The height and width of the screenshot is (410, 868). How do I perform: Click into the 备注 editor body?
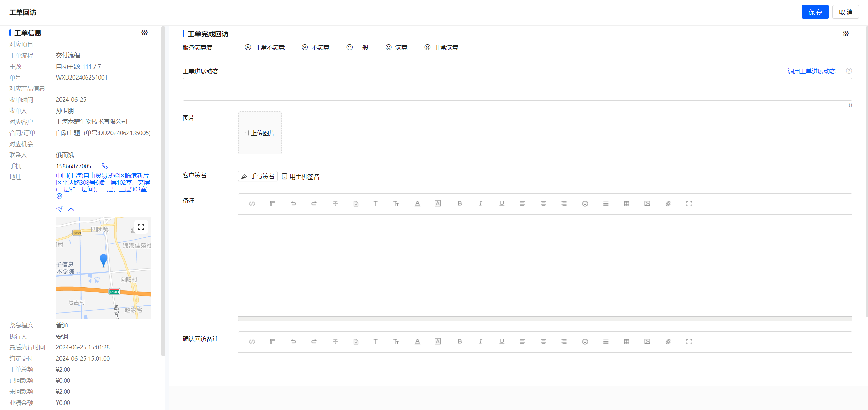(x=545, y=265)
